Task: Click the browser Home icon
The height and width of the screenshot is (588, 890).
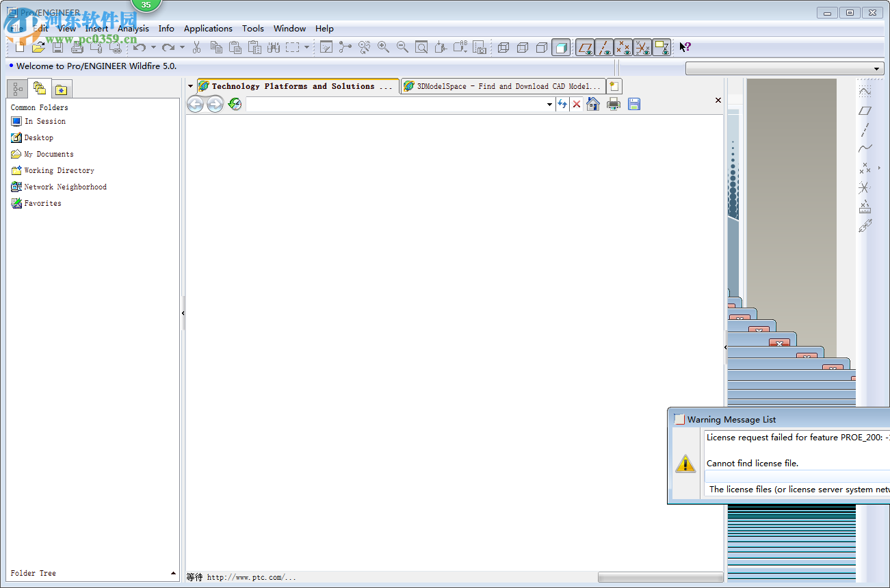Action: pyautogui.click(x=593, y=104)
